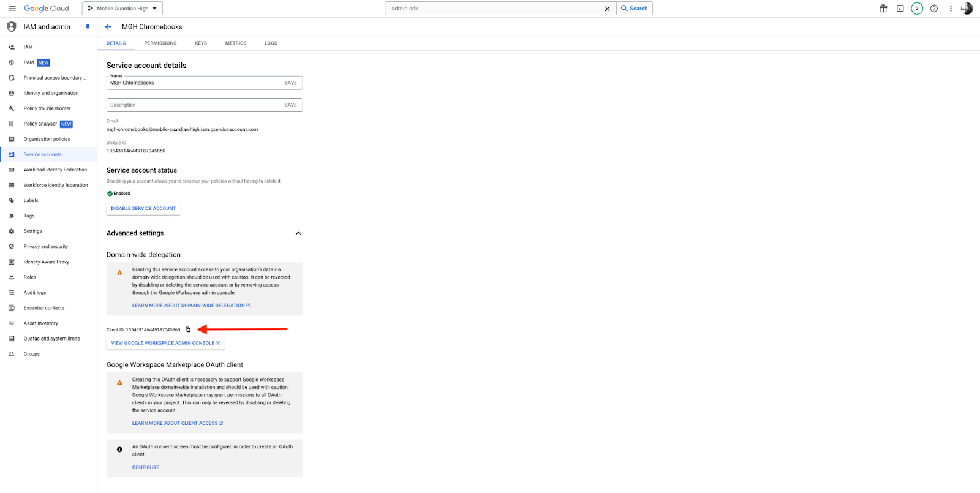Open Cloud Shell terminal icon
980x493 pixels.
tap(900, 9)
